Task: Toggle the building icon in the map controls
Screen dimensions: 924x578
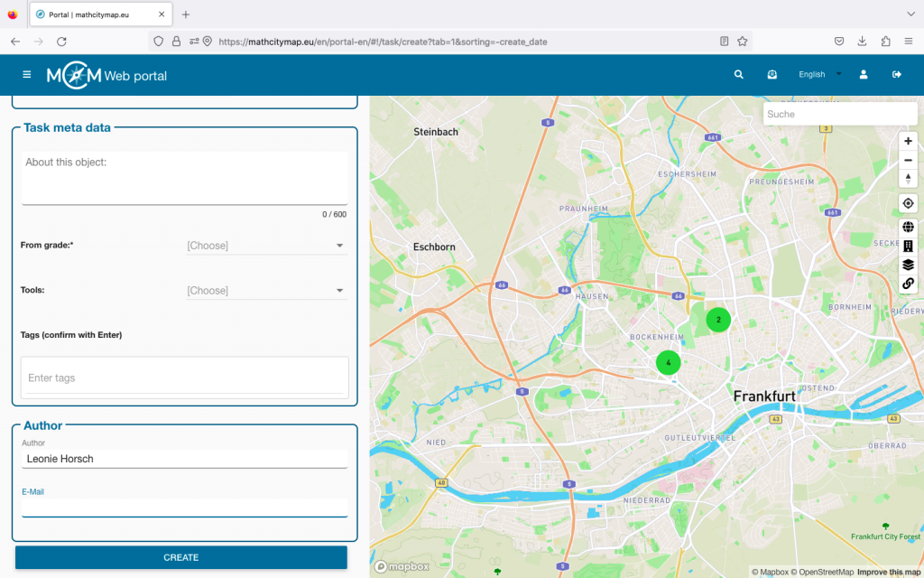Action: (908, 246)
